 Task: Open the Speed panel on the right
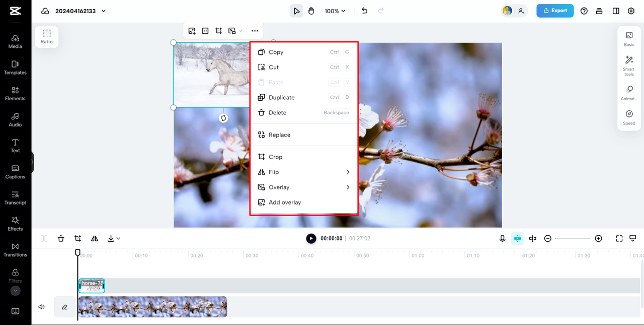tap(629, 116)
